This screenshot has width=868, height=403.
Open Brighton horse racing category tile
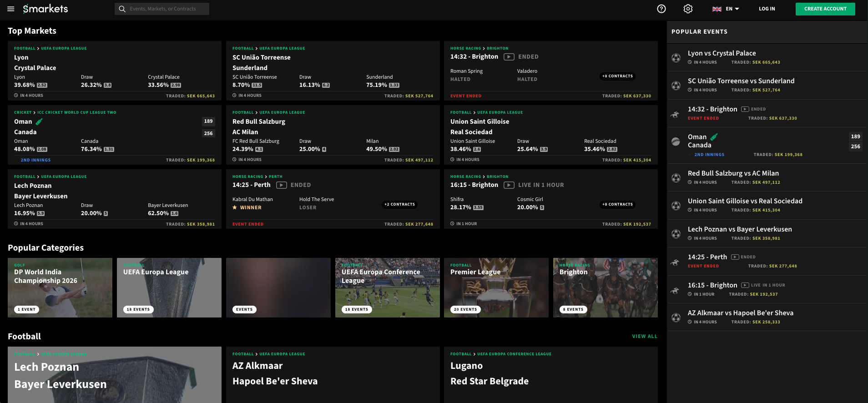point(606,287)
